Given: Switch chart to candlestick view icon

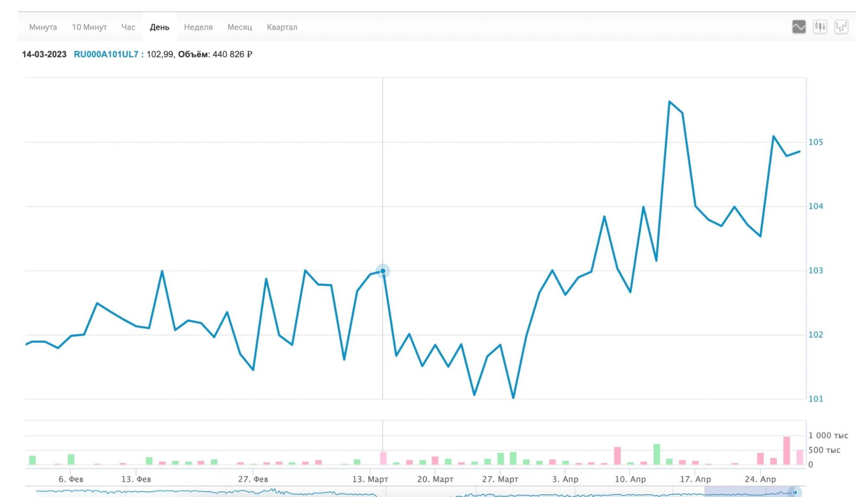Looking at the screenshot, I should tap(820, 27).
